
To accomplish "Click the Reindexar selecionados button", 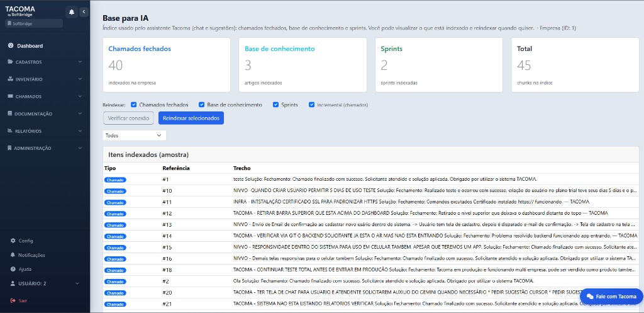I will [x=191, y=118].
